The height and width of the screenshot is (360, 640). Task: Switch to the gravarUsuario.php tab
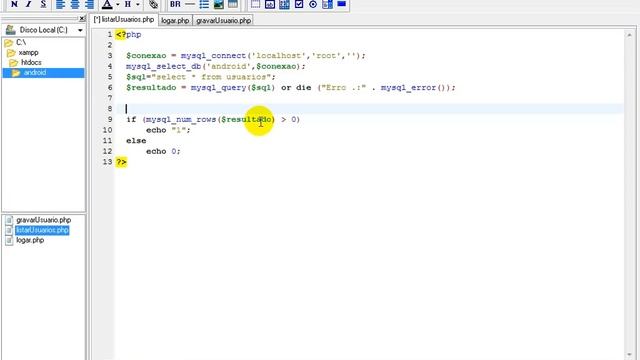(223, 20)
